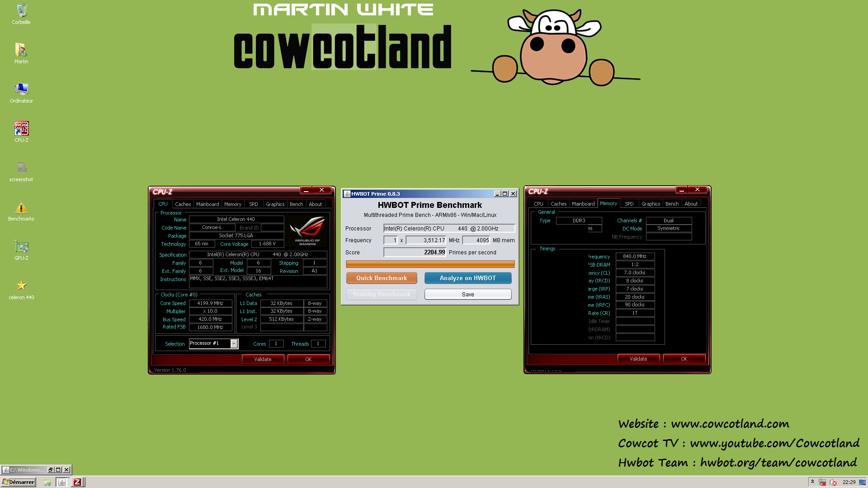Image resolution: width=868 pixels, height=488 pixels.
Task: Click the Channels # Dual value
Action: [x=668, y=221]
